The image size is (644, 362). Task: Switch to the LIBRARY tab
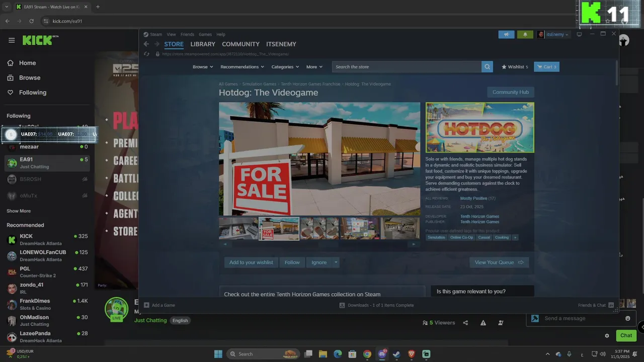[x=203, y=44]
